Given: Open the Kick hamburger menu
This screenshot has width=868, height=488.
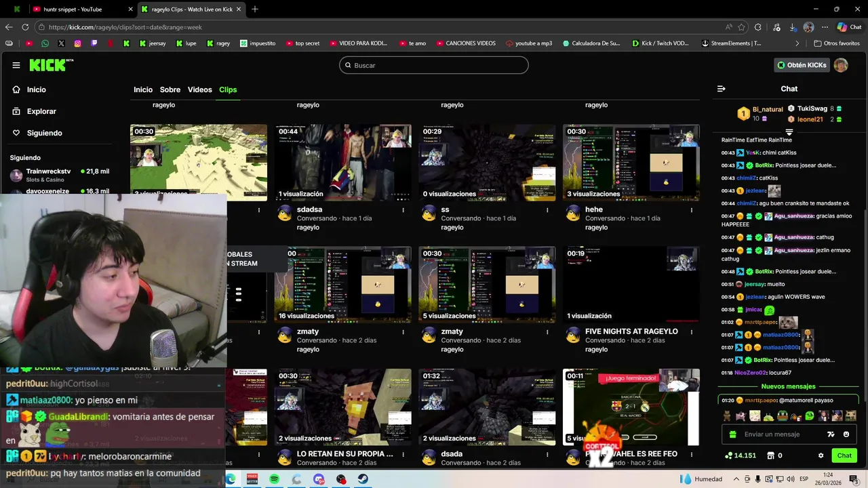Looking at the screenshot, I should tap(16, 65).
